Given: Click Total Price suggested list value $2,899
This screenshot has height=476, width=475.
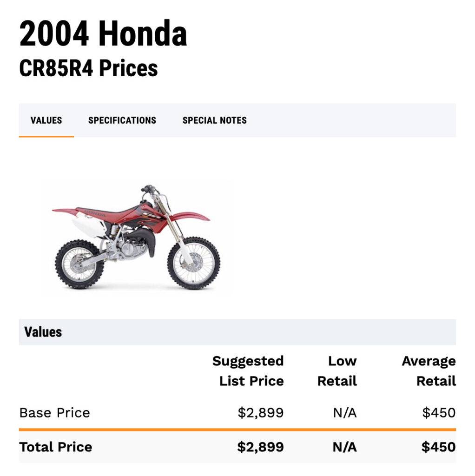Looking at the screenshot, I should point(260,447).
